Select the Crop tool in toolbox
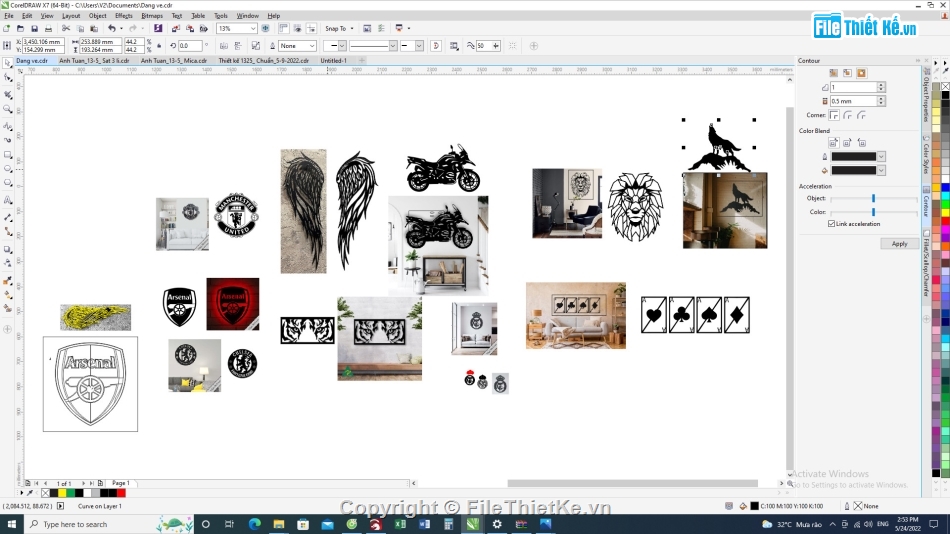 tap(8, 94)
